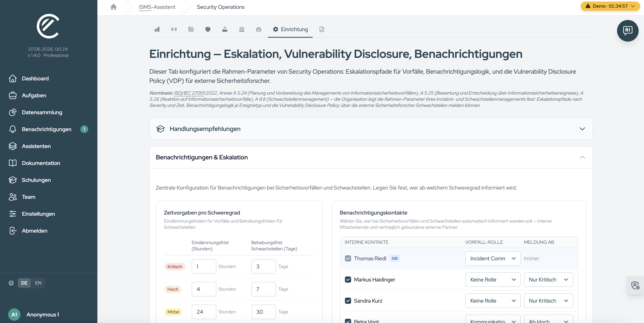Click the company logo in sidebar
Viewport: 644px width, 323px height.
(48, 26)
